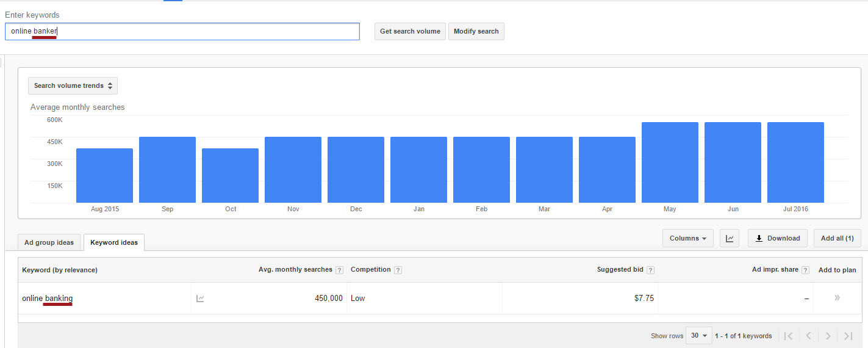Open help icon next to Suggested bid
Image resolution: width=868 pixels, height=348 pixels.
[x=650, y=270]
